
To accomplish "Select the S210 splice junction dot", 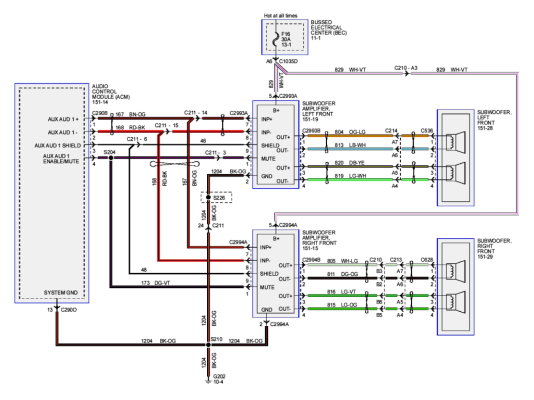I will coord(208,345).
